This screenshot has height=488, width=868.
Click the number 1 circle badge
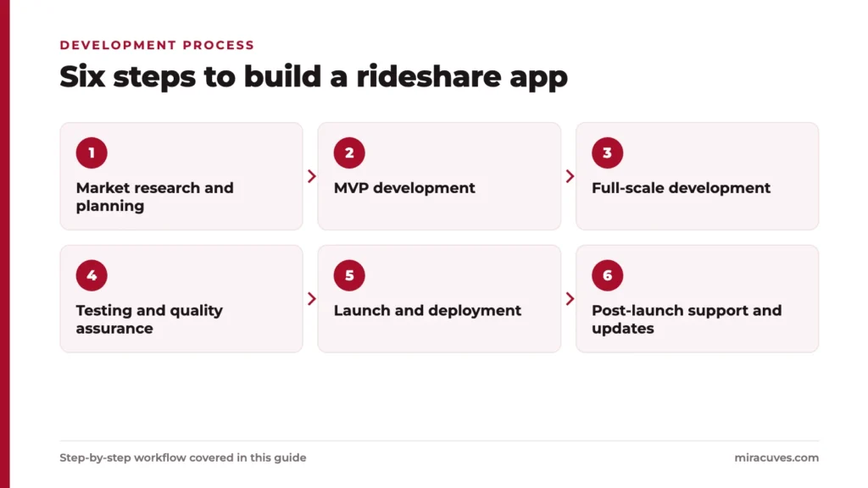92,152
